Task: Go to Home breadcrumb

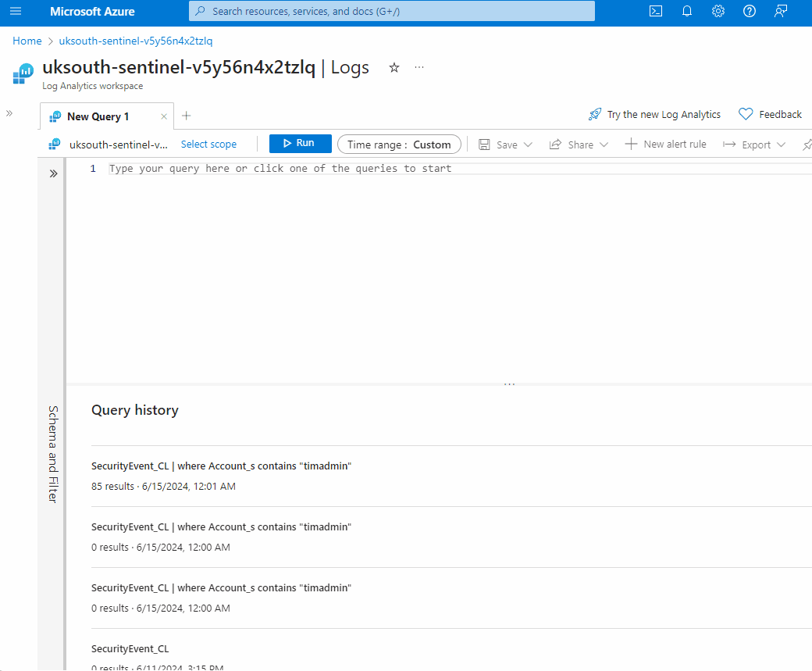Action: click(27, 41)
